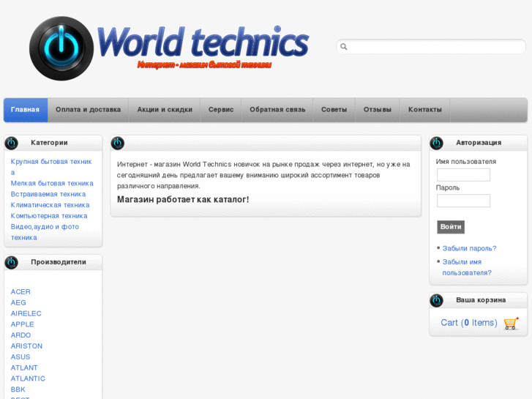The height and width of the screenshot is (399, 532).
Task: Click the Ваша корзина panel title
Action: pos(481,300)
